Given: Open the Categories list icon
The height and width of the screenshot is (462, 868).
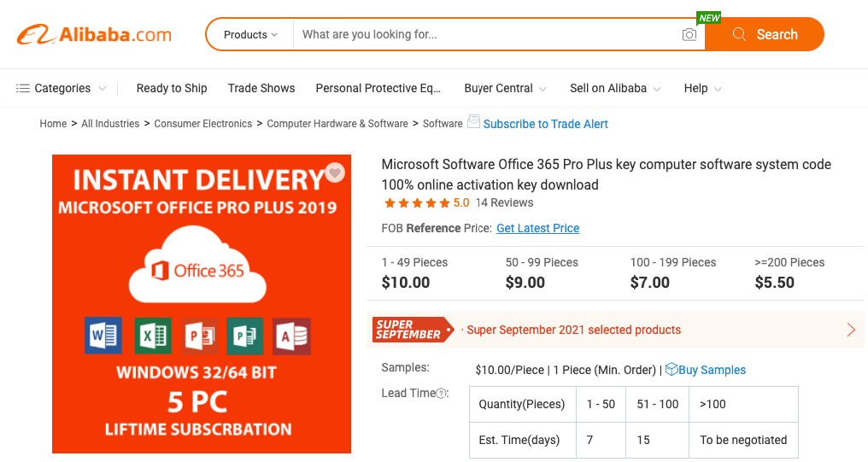Looking at the screenshot, I should pyautogui.click(x=23, y=88).
